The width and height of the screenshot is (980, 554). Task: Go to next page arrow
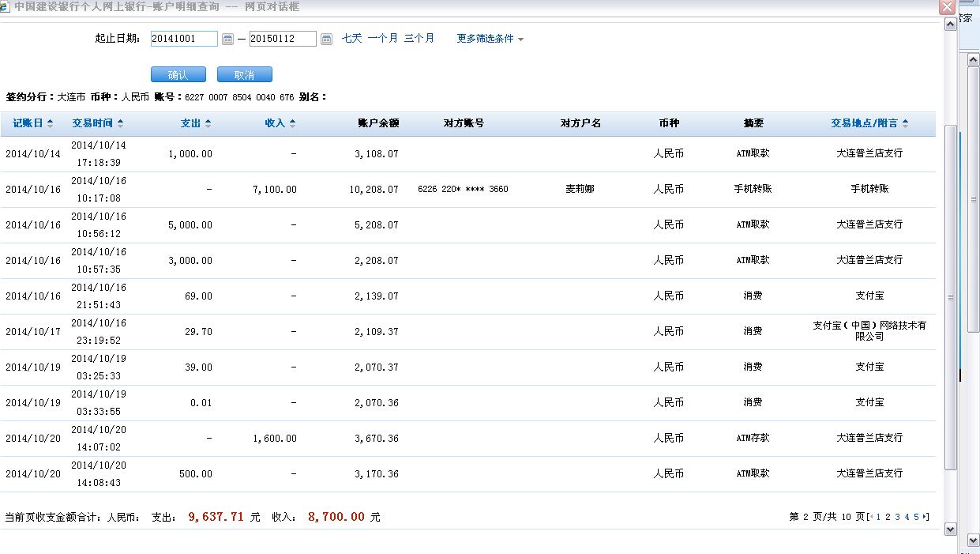(x=925, y=517)
